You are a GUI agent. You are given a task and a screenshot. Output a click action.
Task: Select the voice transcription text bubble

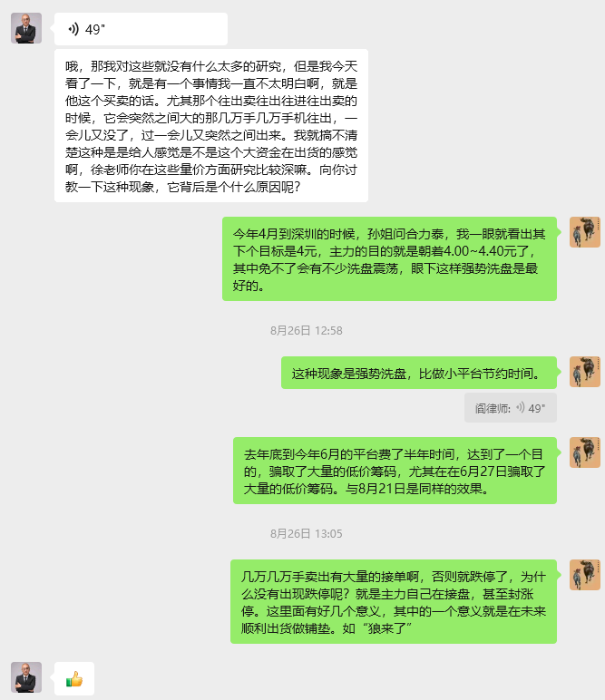tap(211, 126)
